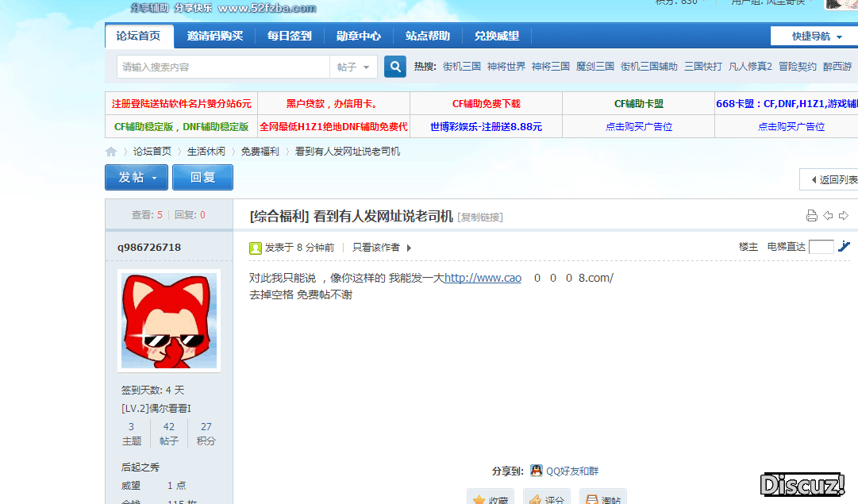Click the ad CF辅助卡盟

[x=639, y=103]
